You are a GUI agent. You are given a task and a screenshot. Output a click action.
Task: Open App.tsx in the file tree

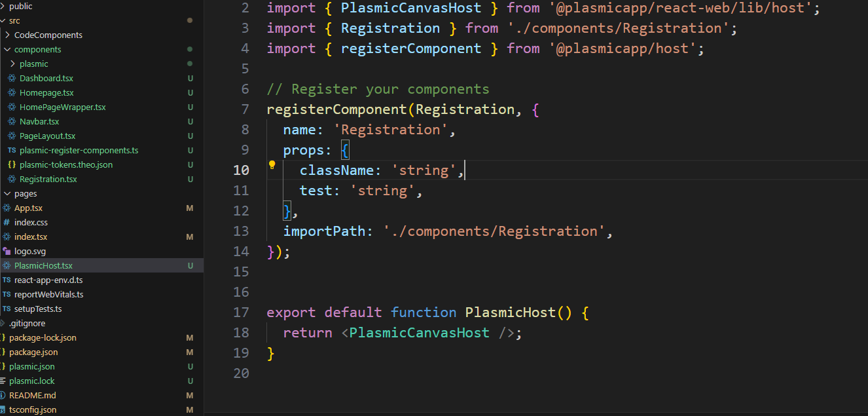pyautogui.click(x=28, y=208)
